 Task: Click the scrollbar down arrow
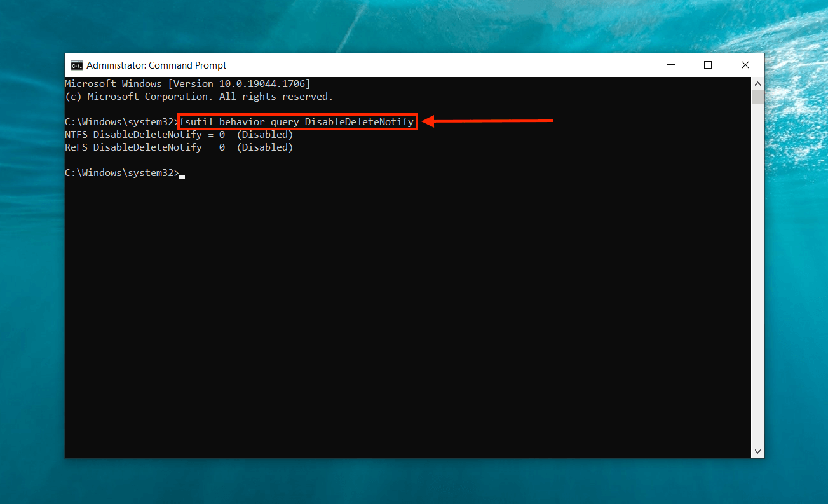coord(757,451)
